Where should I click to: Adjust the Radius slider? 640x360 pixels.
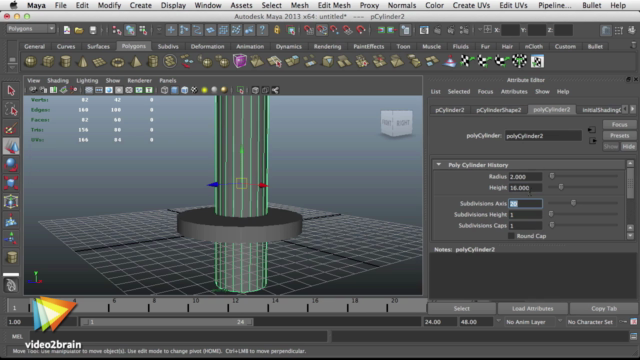(x=552, y=176)
